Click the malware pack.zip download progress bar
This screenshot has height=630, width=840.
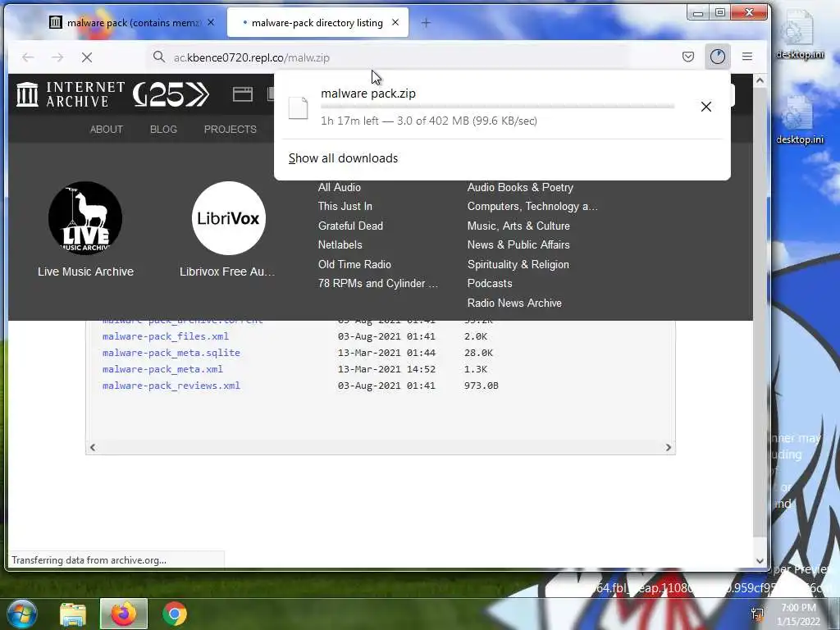[x=497, y=107]
